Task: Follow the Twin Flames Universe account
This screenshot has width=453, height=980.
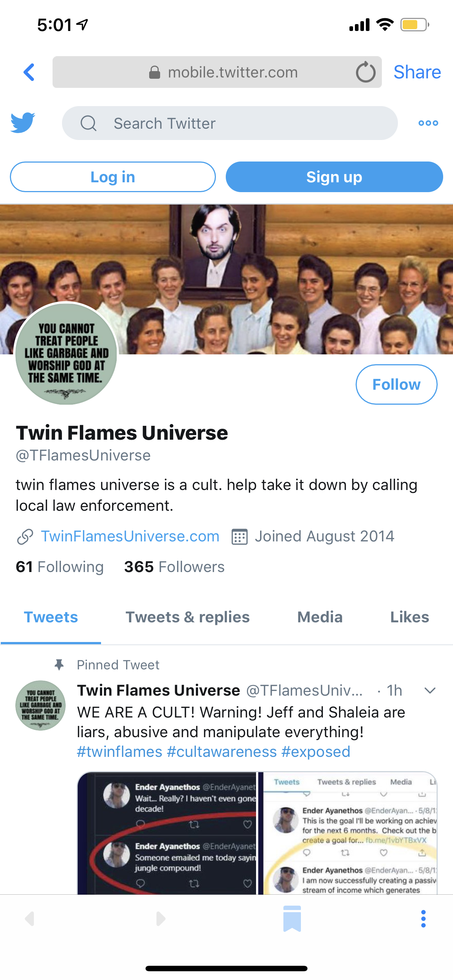Action: coord(396,385)
